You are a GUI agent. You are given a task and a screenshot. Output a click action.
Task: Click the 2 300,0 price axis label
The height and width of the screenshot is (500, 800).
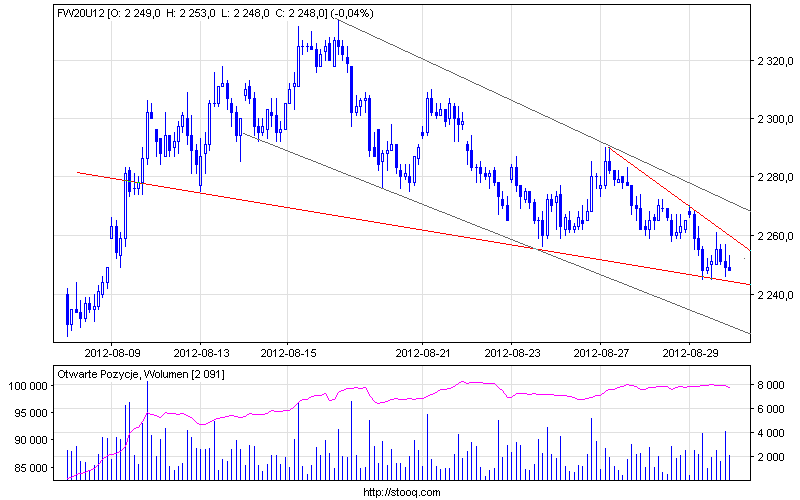(x=776, y=119)
